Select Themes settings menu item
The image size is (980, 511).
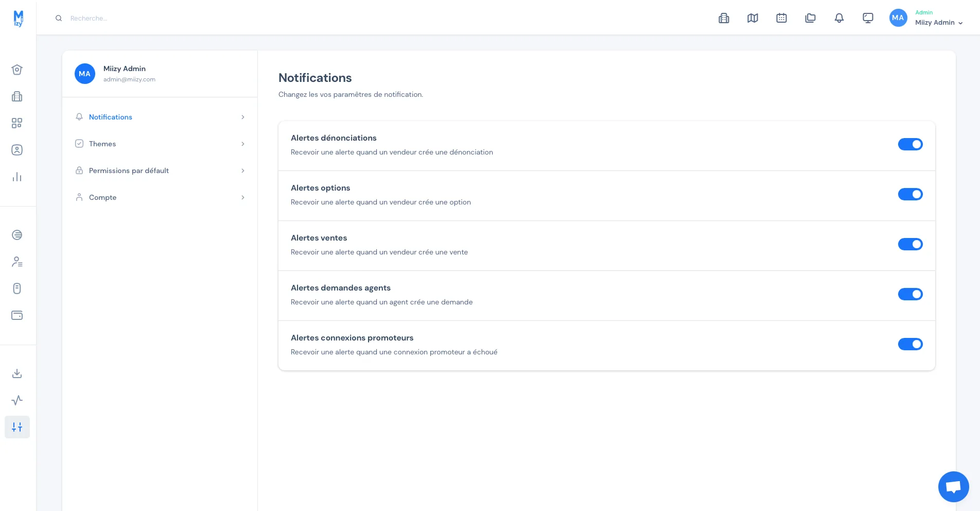160,144
